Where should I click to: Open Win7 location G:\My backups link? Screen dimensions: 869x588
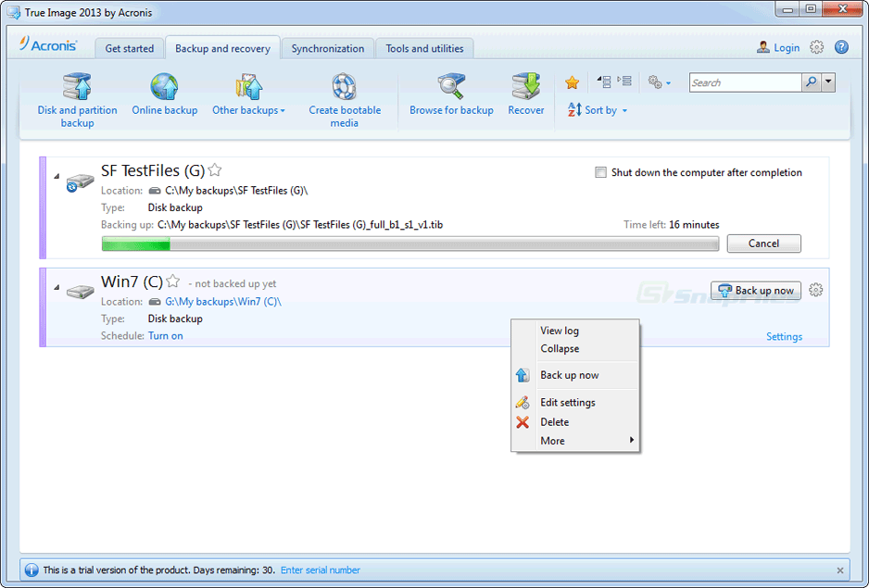(222, 302)
